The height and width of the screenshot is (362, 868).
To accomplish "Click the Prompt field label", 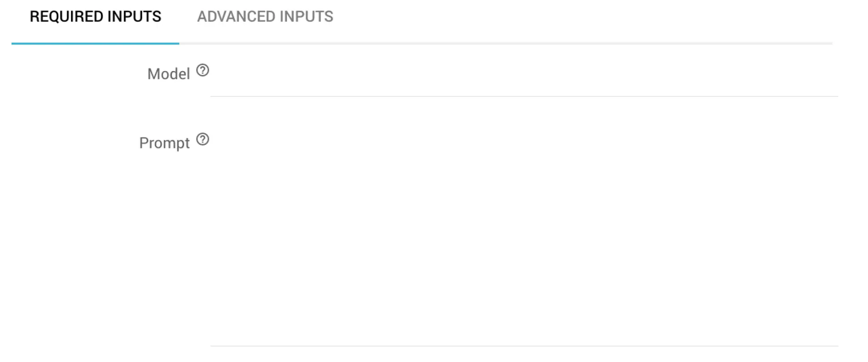I will [x=164, y=143].
